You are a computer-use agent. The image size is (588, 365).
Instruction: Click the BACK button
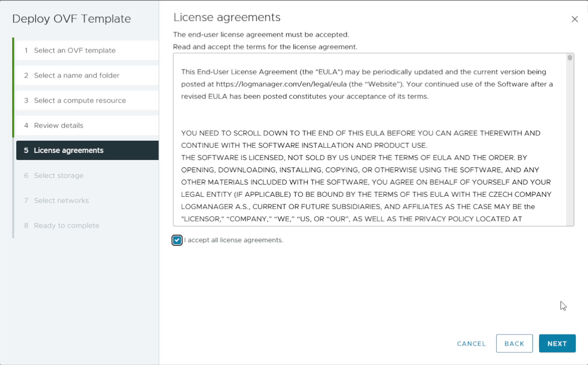[514, 343]
